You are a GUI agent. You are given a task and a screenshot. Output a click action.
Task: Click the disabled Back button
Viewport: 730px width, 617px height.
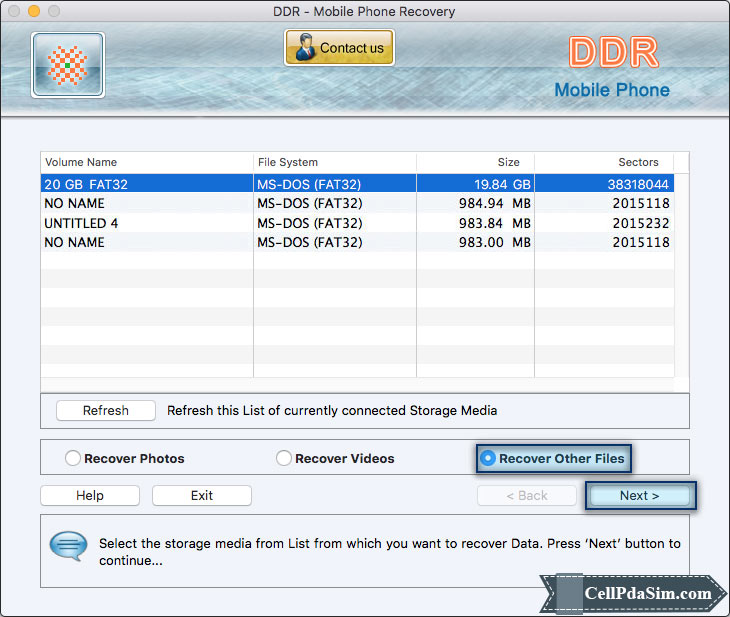(527, 495)
